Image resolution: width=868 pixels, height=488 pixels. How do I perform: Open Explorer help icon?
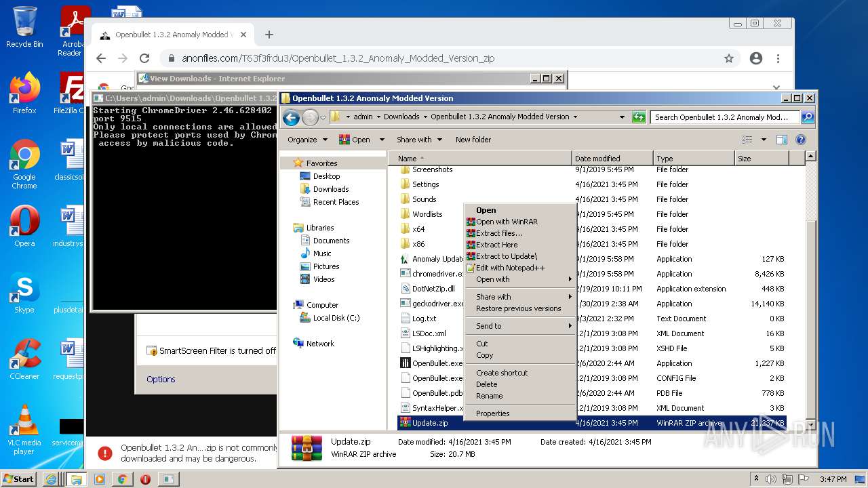(800, 140)
